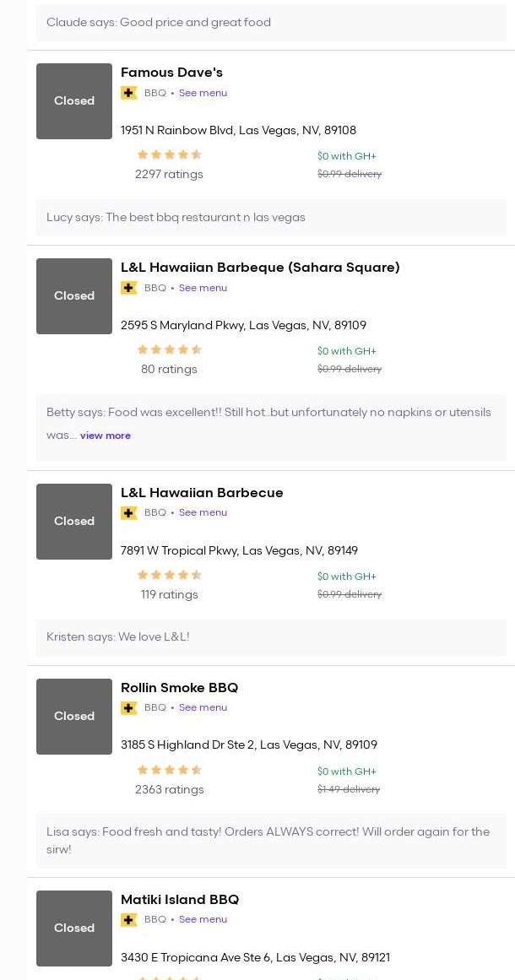This screenshot has height=980, width=515.
Task: Click the GH+ badge icon under L&L Hawaiian Barbecue
Action: pos(129,512)
